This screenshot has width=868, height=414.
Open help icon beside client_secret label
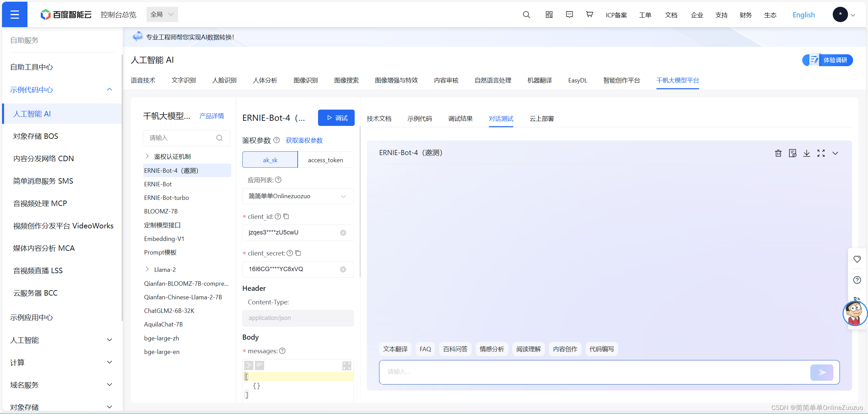click(290, 253)
